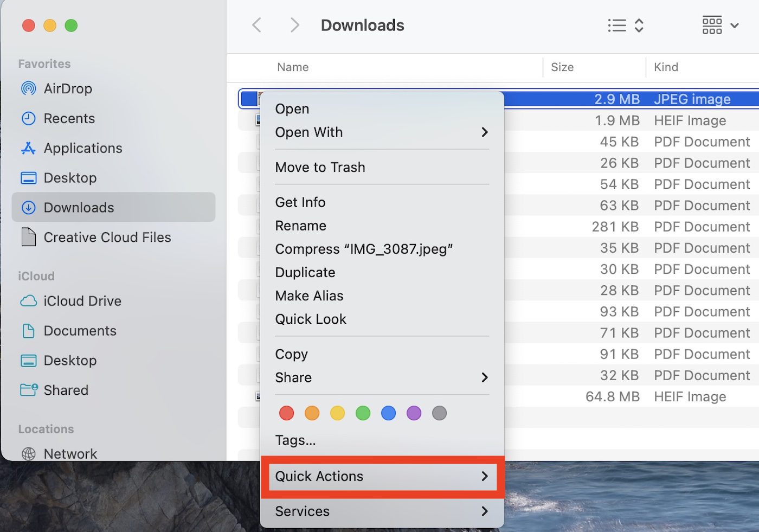Expand the Quick Actions submenu
The image size is (759, 532).
[382, 476]
